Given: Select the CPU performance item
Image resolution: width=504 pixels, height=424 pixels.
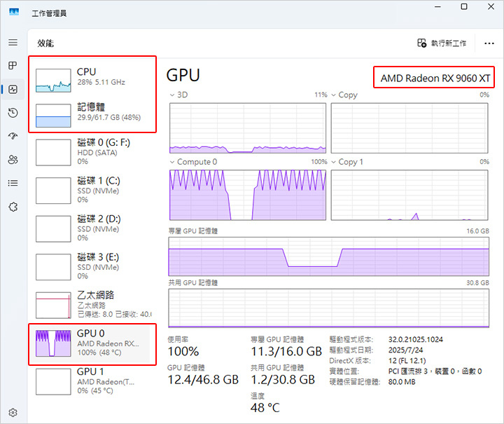Looking at the screenshot, I should 92,80.
